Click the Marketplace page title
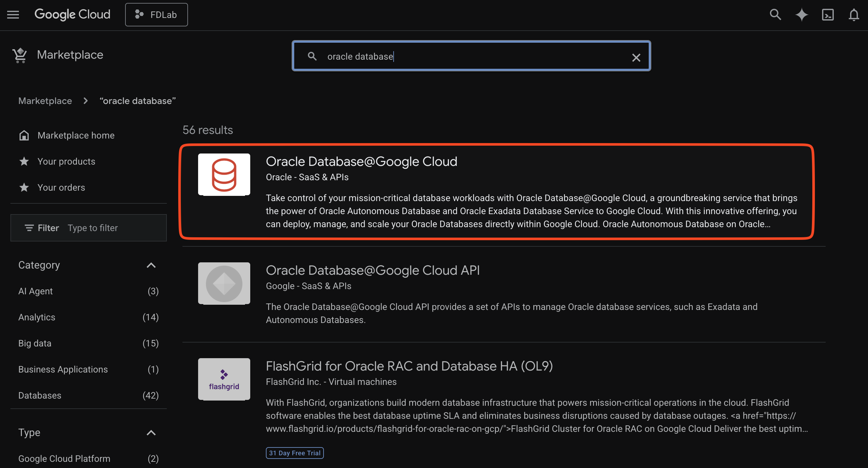Screen dimensions: 868x468 pos(70,54)
